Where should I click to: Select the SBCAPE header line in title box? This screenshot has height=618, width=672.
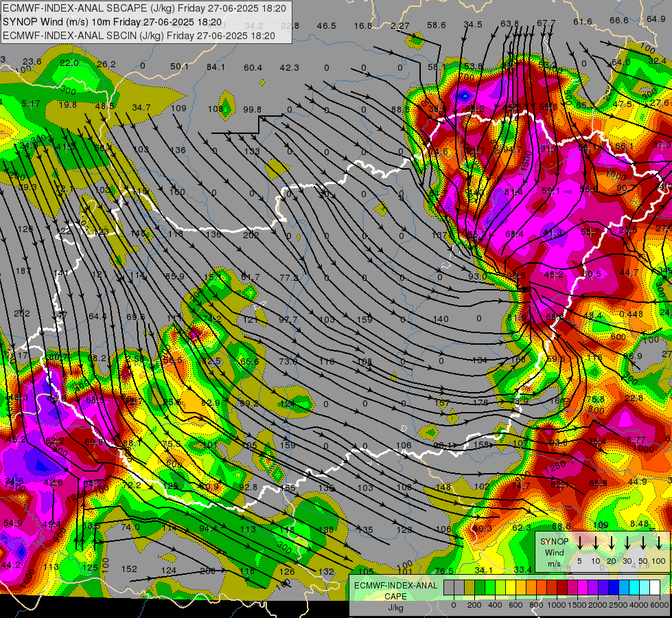(x=144, y=8)
